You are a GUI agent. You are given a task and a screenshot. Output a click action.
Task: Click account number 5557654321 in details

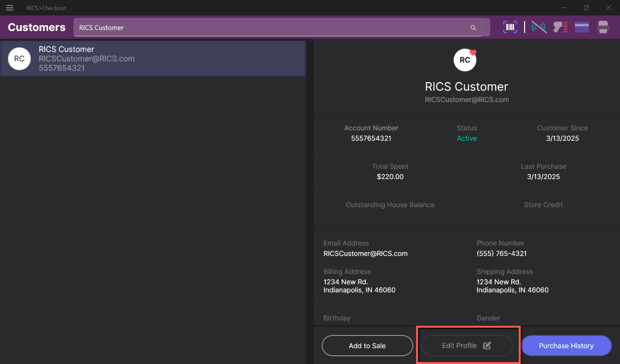[x=371, y=138]
